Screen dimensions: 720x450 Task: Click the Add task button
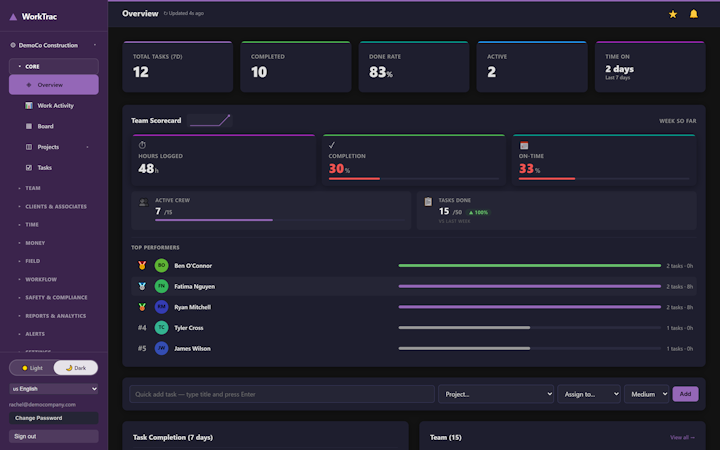[x=685, y=394]
